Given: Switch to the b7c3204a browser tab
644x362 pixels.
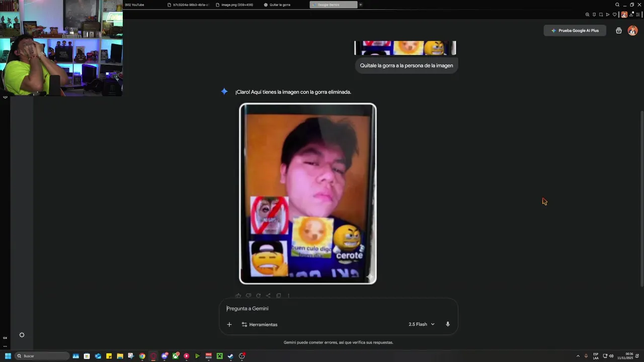Looking at the screenshot, I should [188, 5].
